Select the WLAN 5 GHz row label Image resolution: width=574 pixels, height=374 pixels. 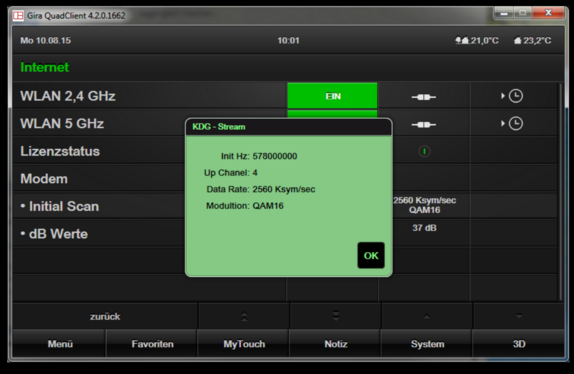click(62, 124)
